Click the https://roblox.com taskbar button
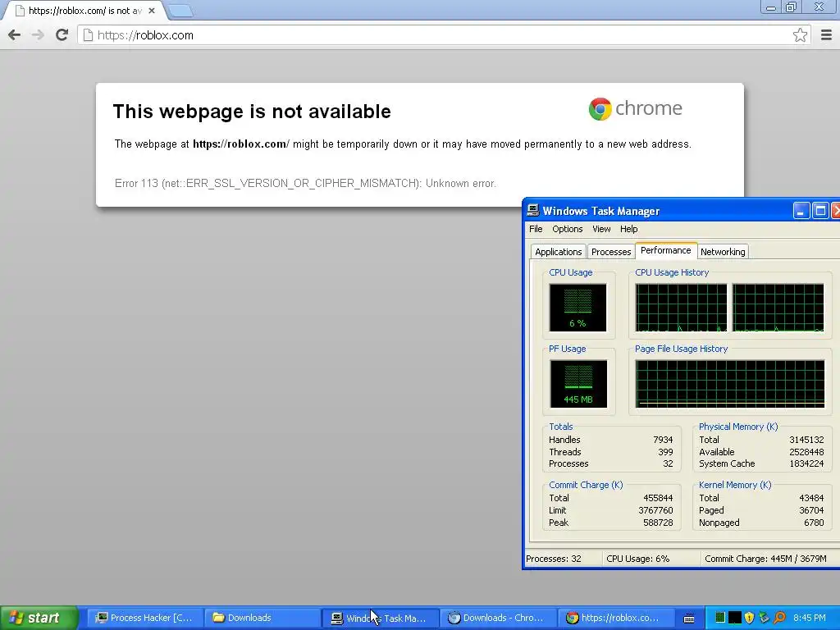This screenshot has width=840, height=630. pos(615,618)
